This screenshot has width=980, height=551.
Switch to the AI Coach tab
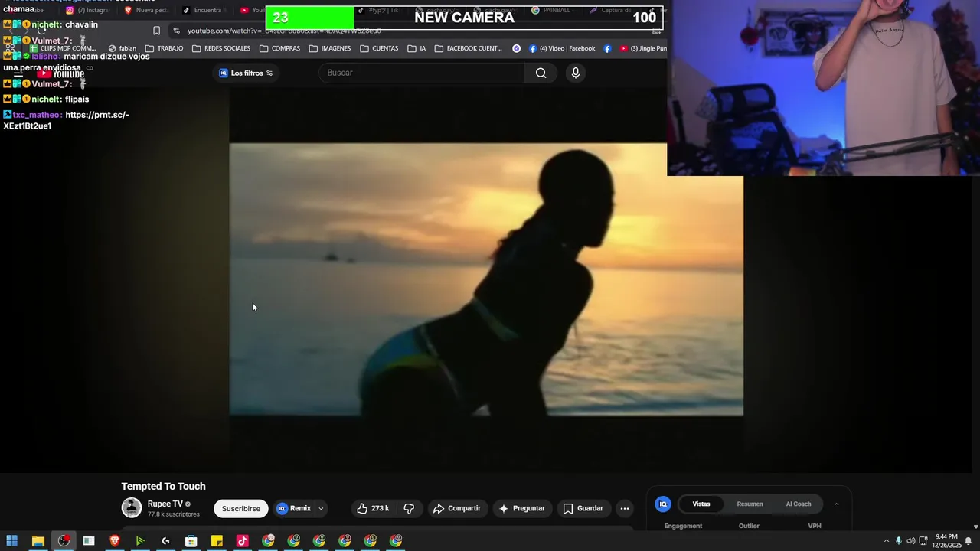pos(799,504)
